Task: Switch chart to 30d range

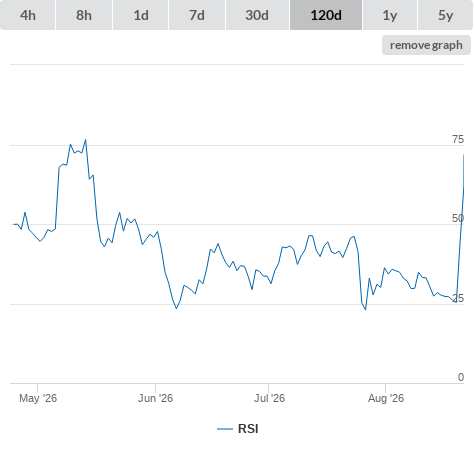Action: [257, 15]
